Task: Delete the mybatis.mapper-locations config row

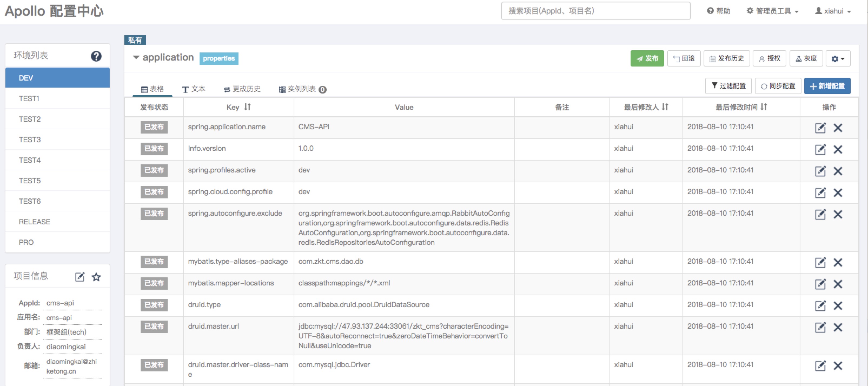Action: click(x=838, y=284)
